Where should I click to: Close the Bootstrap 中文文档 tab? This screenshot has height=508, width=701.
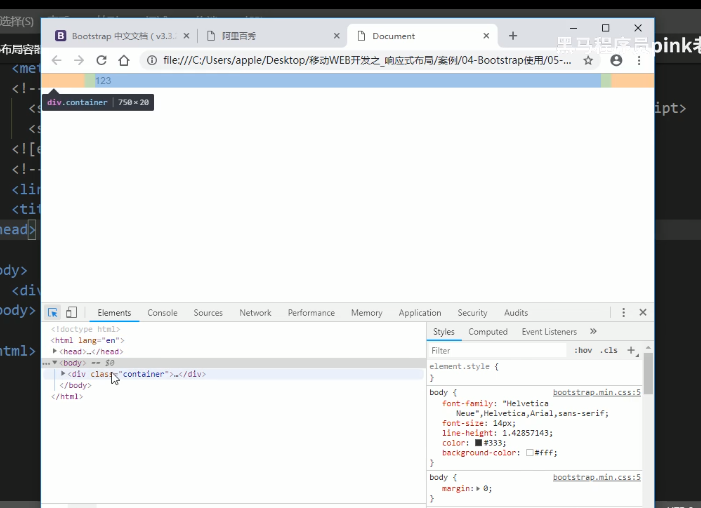pyautogui.click(x=186, y=36)
